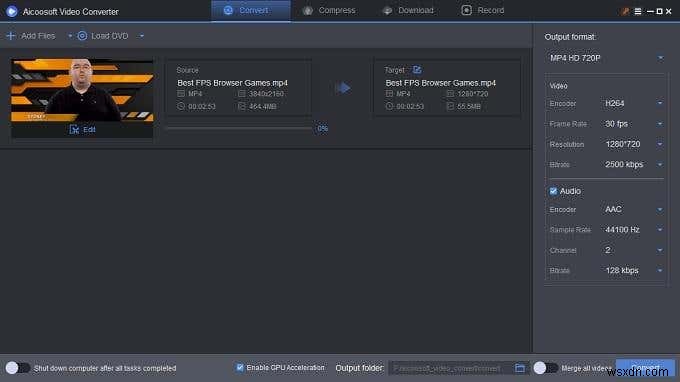Click source file name Best FPS Browser Games.mp4
This screenshot has height=382, width=680.
click(x=232, y=83)
